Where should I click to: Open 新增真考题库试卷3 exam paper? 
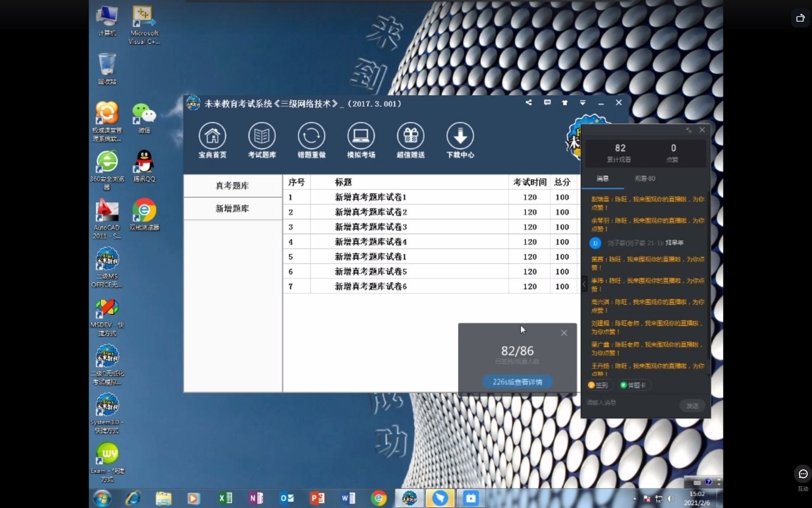pos(370,227)
